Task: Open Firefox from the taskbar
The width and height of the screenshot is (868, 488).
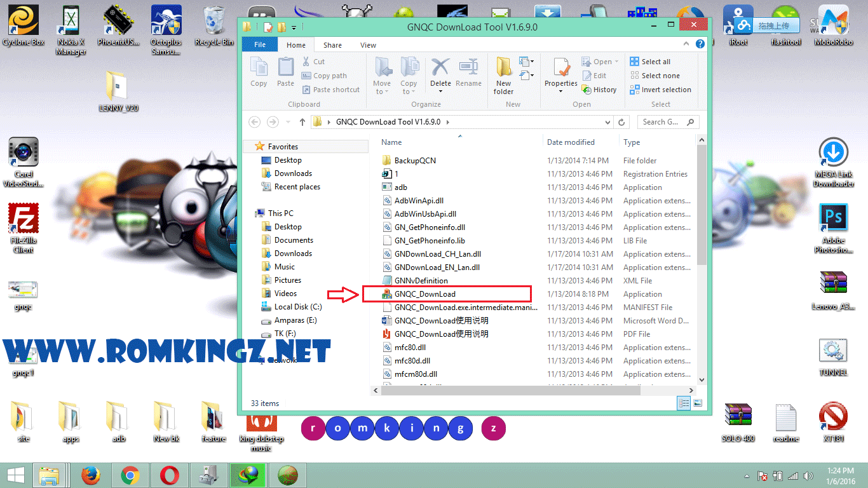Action: click(92, 475)
